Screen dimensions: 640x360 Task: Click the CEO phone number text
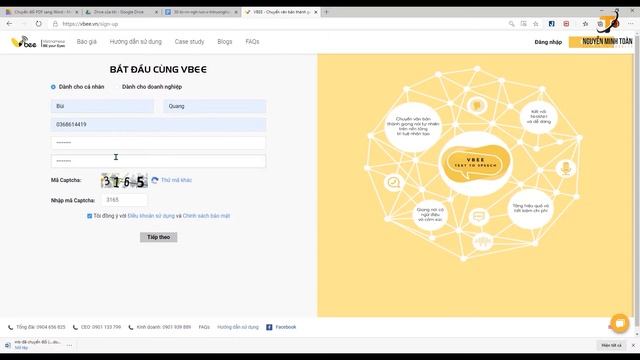click(x=101, y=327)
